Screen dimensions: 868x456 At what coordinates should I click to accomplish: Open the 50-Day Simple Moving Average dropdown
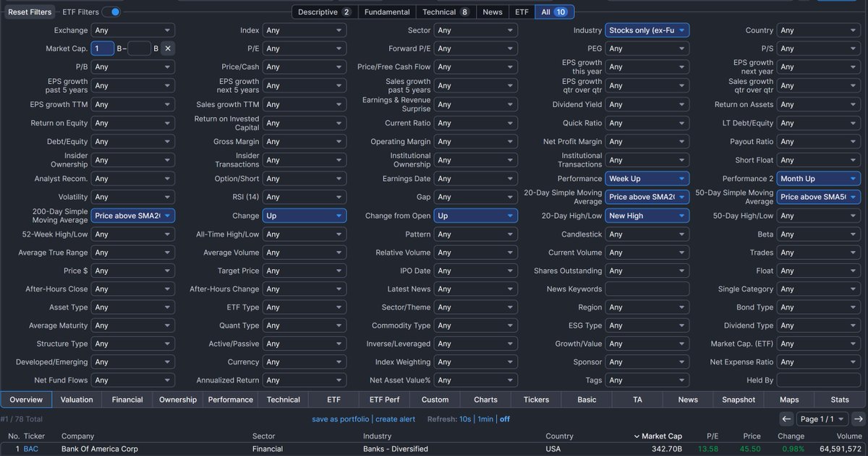(819, 197)
